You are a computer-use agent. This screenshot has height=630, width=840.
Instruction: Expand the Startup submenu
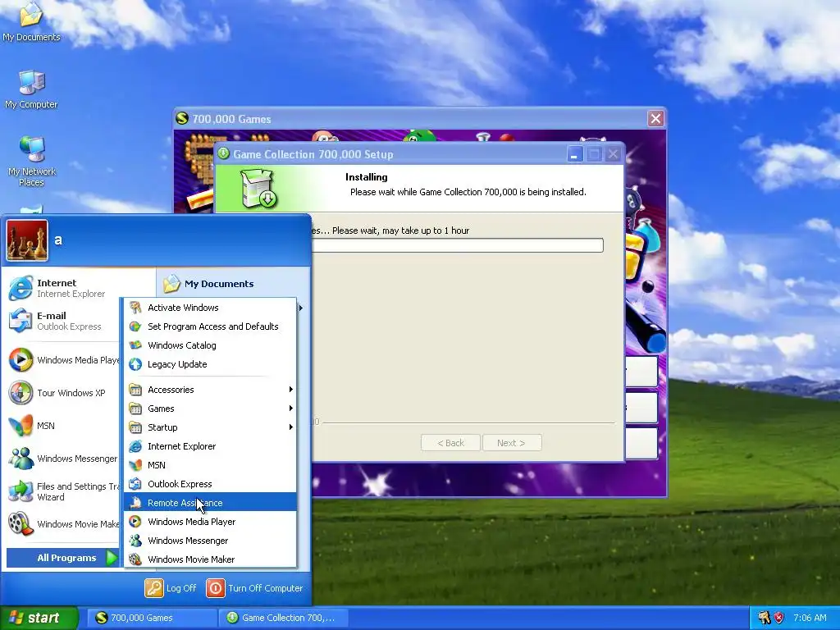210,427
